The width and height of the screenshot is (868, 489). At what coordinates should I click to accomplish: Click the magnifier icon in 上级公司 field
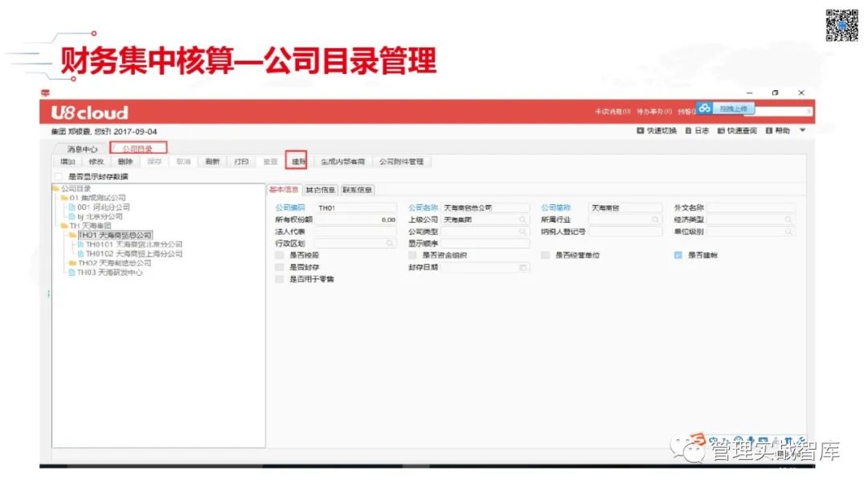point(522,220)
